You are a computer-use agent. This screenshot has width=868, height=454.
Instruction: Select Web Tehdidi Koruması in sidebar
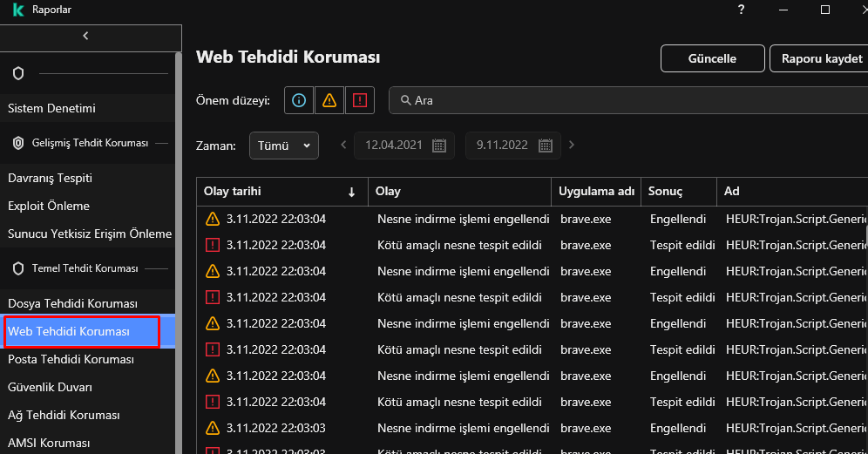(x=87, y=331)
